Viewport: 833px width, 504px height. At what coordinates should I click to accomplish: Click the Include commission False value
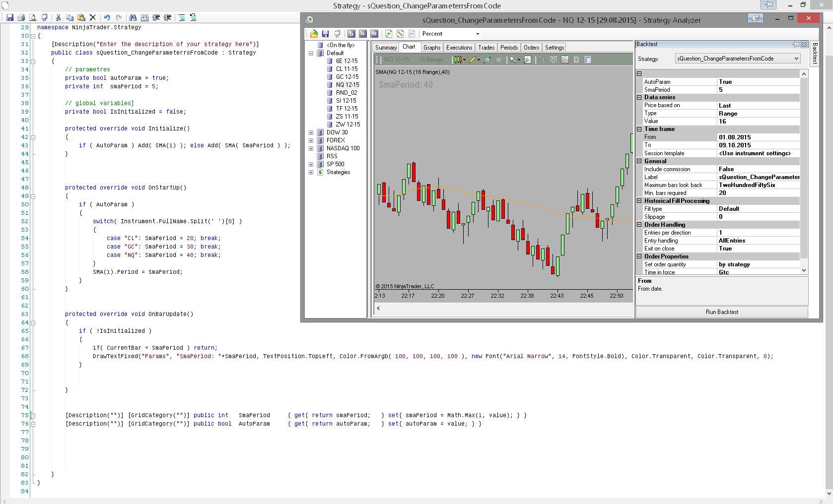(759, 169)
